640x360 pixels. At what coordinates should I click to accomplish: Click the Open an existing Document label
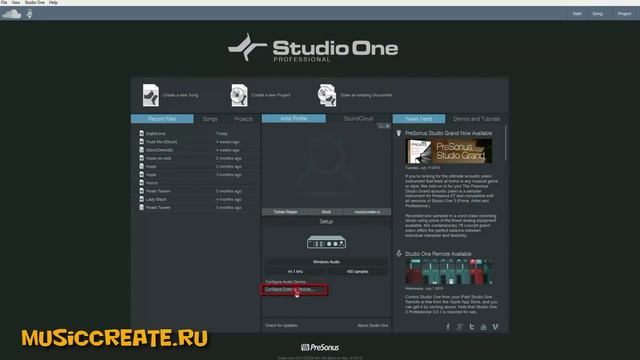pyautogui.click(x=366, y=95)
